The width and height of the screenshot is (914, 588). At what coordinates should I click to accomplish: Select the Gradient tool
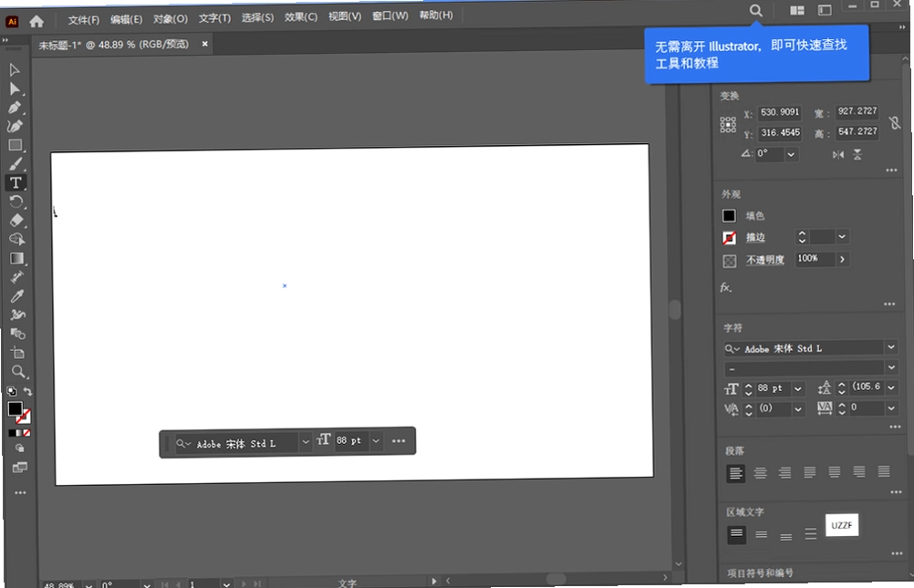click(17, 258)
